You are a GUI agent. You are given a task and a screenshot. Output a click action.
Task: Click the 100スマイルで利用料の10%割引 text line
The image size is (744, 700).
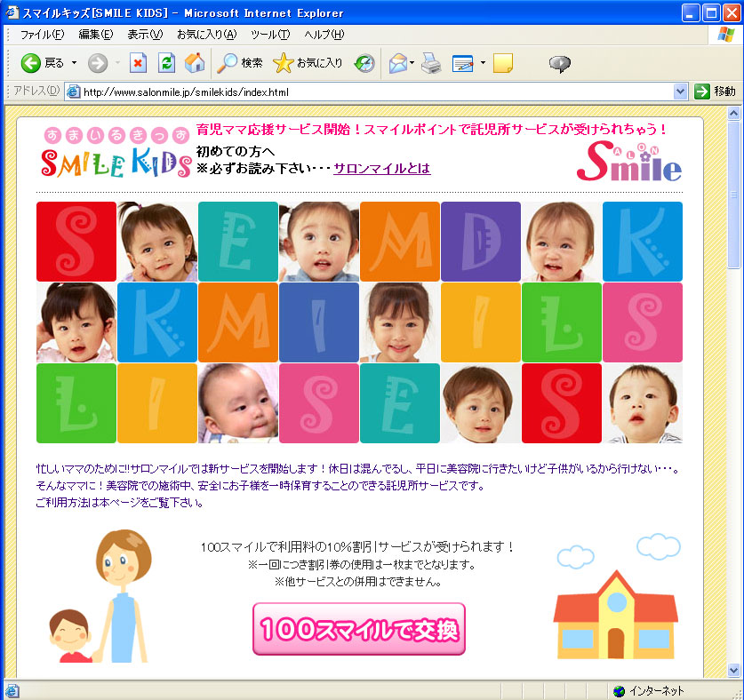(x=358, y=547)
